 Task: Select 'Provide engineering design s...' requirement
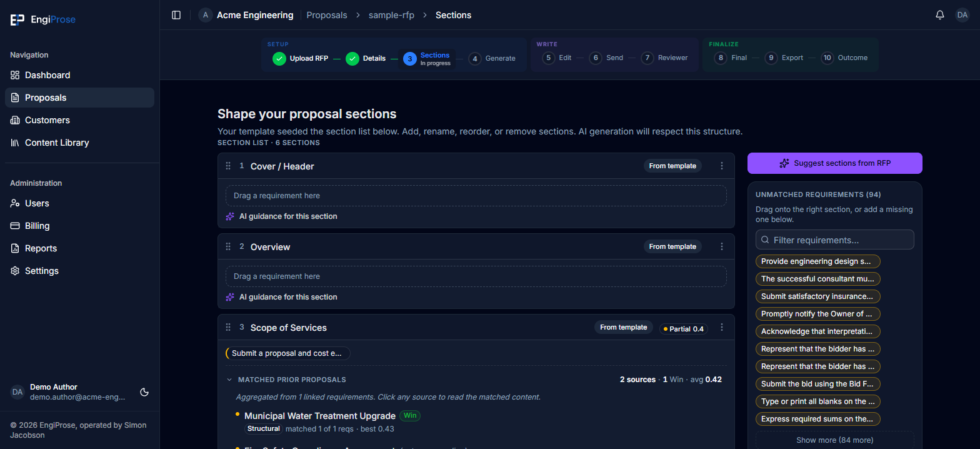point(818,261)
